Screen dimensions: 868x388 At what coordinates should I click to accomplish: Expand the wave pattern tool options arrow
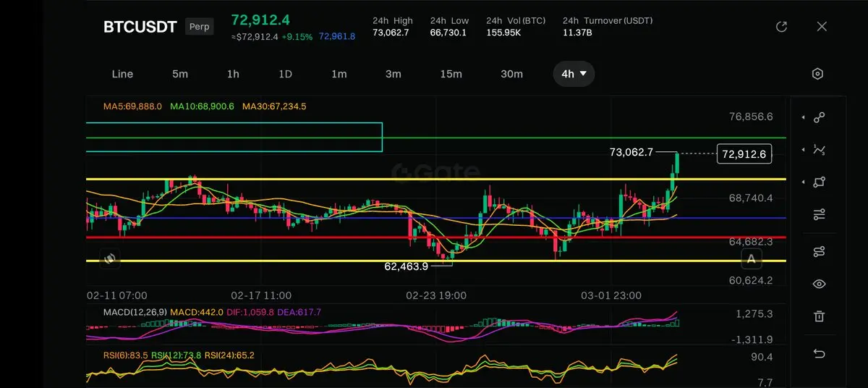(801, 150)
